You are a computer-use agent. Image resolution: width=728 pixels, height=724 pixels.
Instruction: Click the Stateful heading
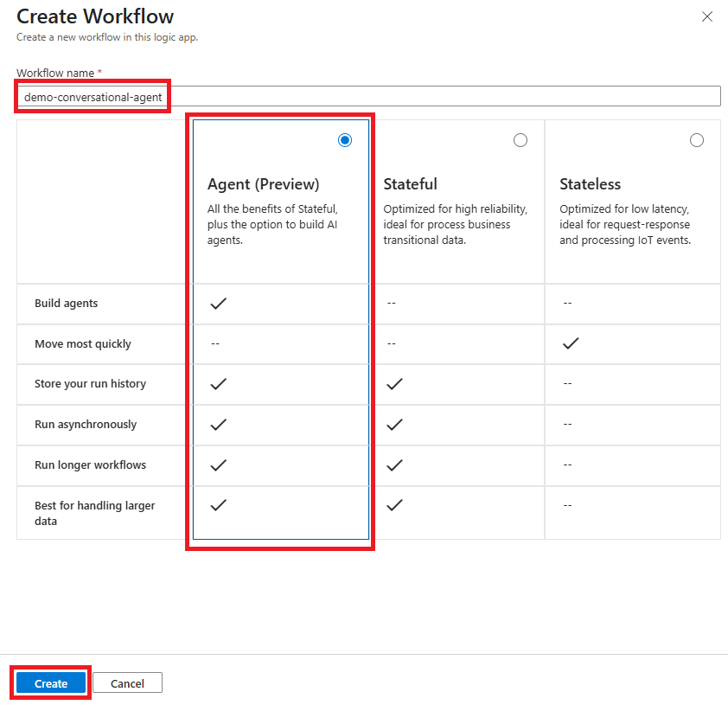pyautogui.click(x=411, y=184)
